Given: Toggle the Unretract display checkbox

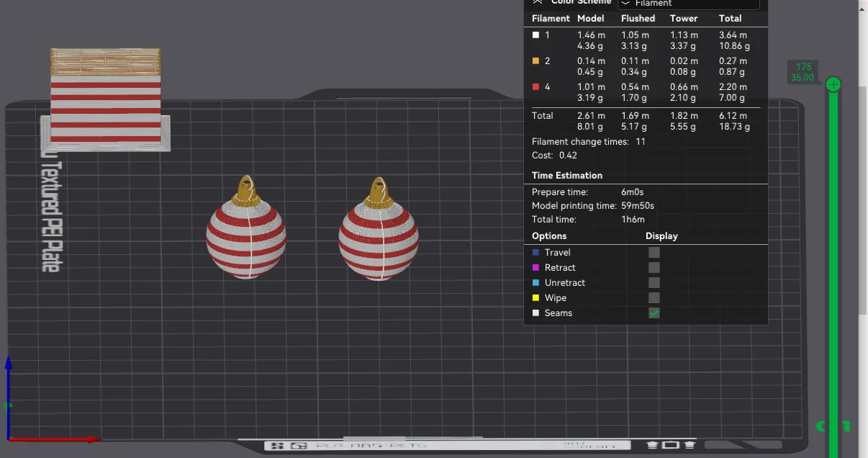Looking at the screenshot, I should (x=654, y=282).
